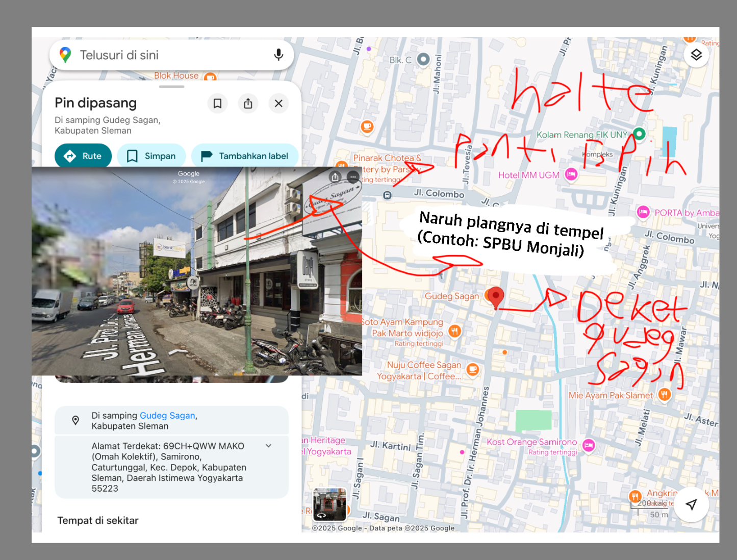737x560 pixels.
Task: Open the Street View thumbnail on map
Action: click(329, 504)
